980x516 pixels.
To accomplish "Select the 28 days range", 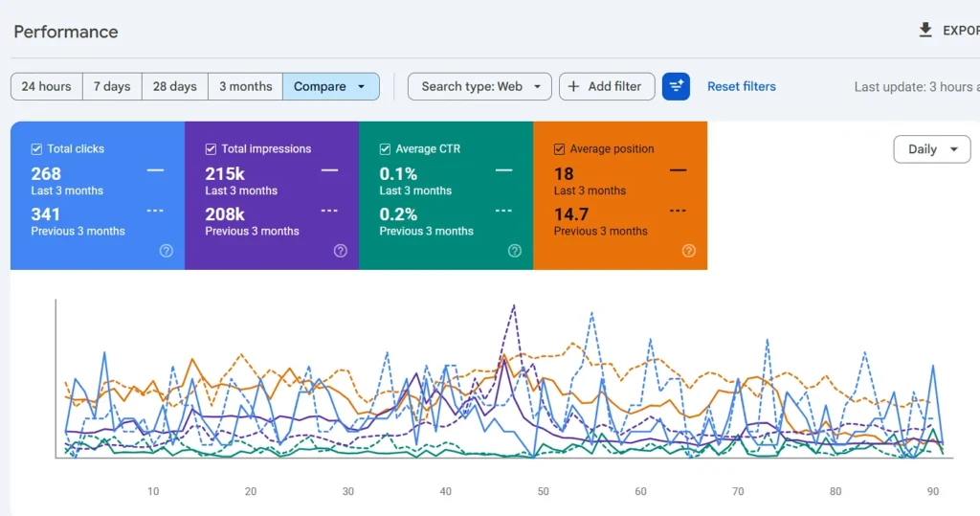I will tap(174, 86).
